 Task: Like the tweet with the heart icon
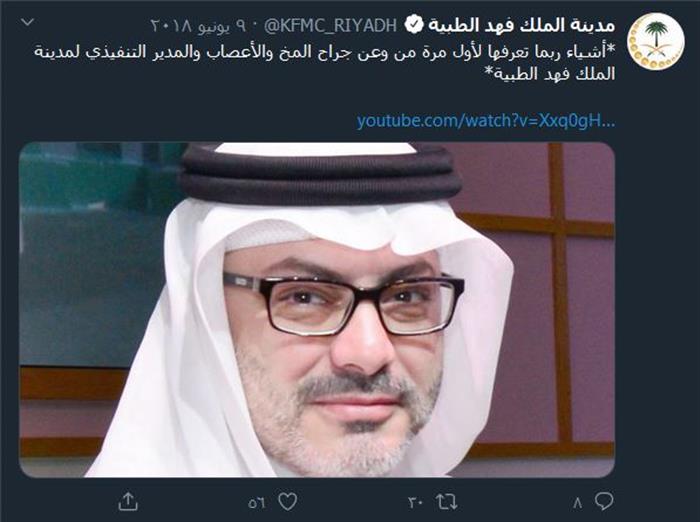pos(288,502)
